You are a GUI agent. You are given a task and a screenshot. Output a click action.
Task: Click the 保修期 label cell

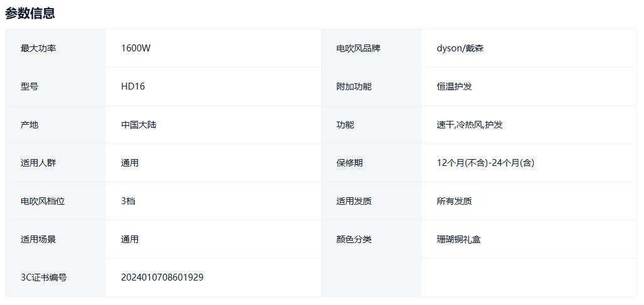tap(349, 163)
